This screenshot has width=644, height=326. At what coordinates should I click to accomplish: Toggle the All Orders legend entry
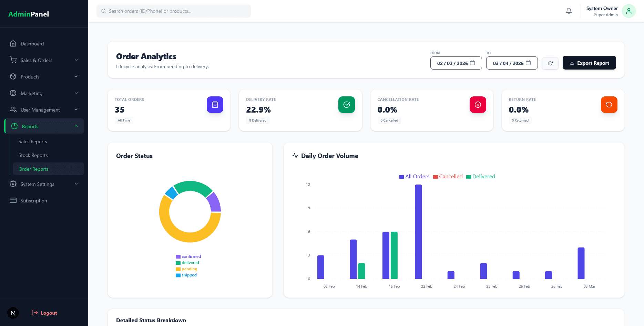pyautogui.click(x=414, y=176)
